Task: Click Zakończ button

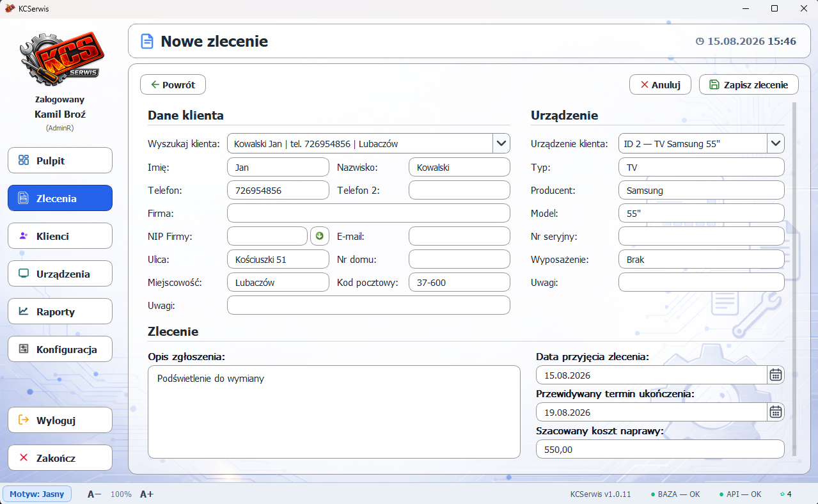Action: (60, 458)
